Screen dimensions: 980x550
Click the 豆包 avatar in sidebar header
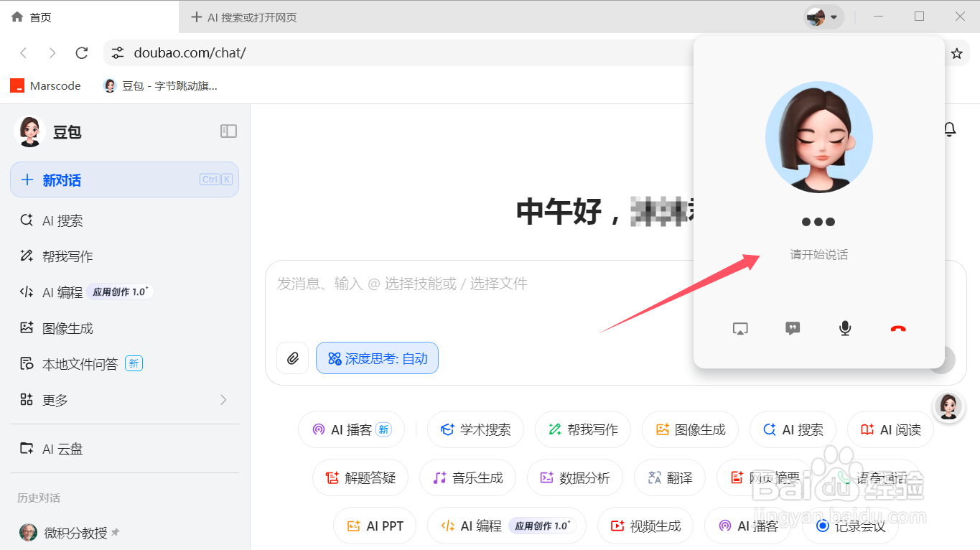pos(29,131)
